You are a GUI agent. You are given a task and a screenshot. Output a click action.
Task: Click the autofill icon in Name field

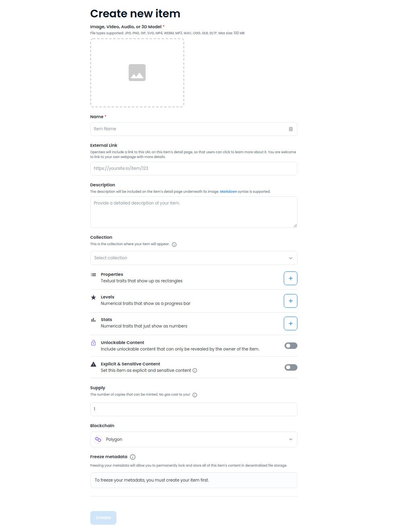point(291,129)
